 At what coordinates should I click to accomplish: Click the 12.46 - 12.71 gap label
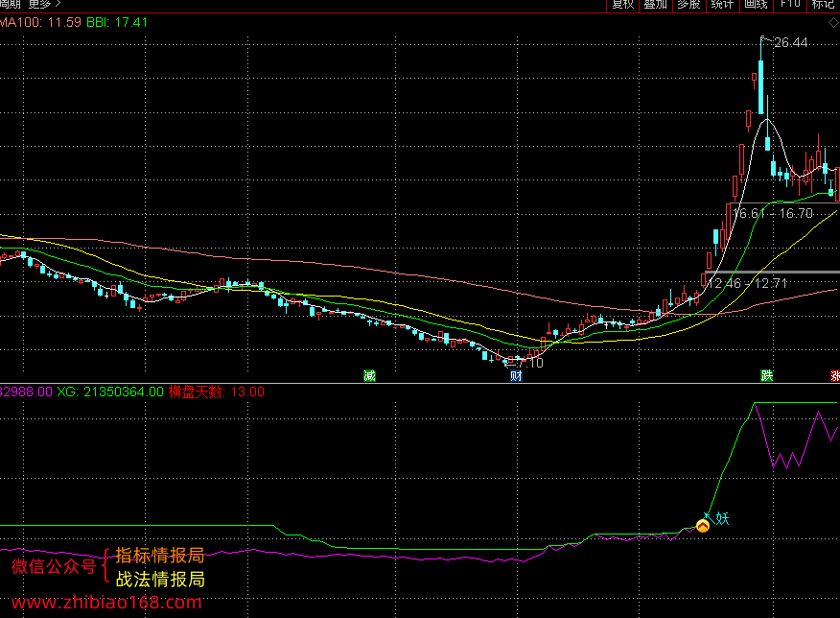747,283
